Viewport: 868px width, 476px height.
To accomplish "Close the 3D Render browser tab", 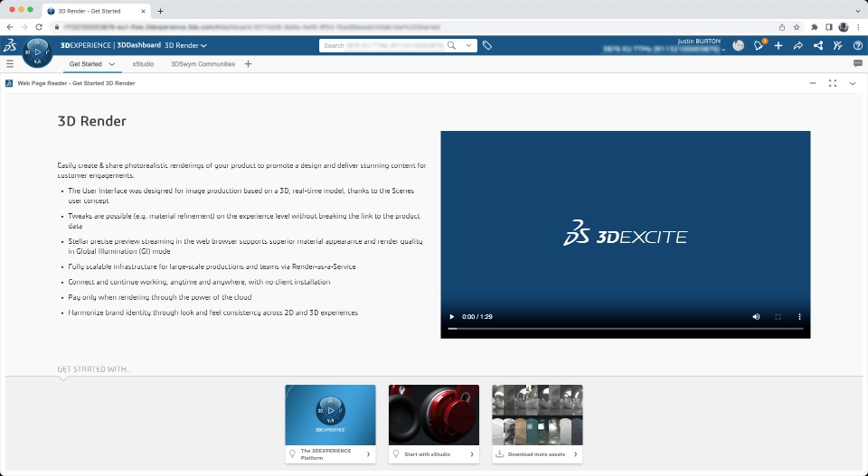I will coord(143,11).
